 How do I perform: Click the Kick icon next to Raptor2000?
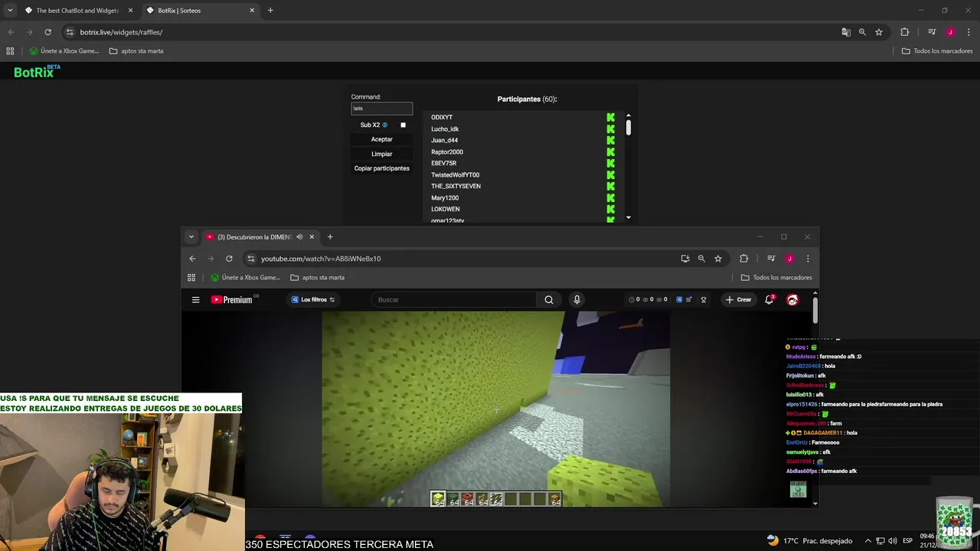point(610,152)
